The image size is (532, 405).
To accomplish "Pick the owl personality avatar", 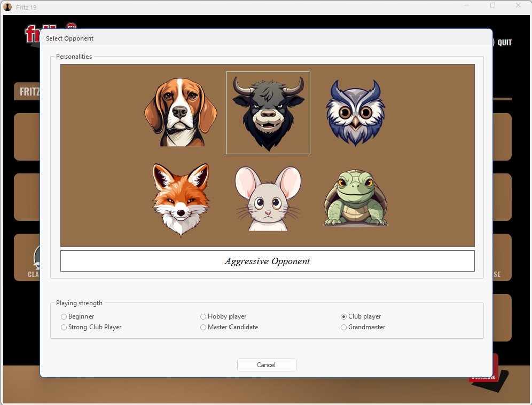I will pos(355,113).
